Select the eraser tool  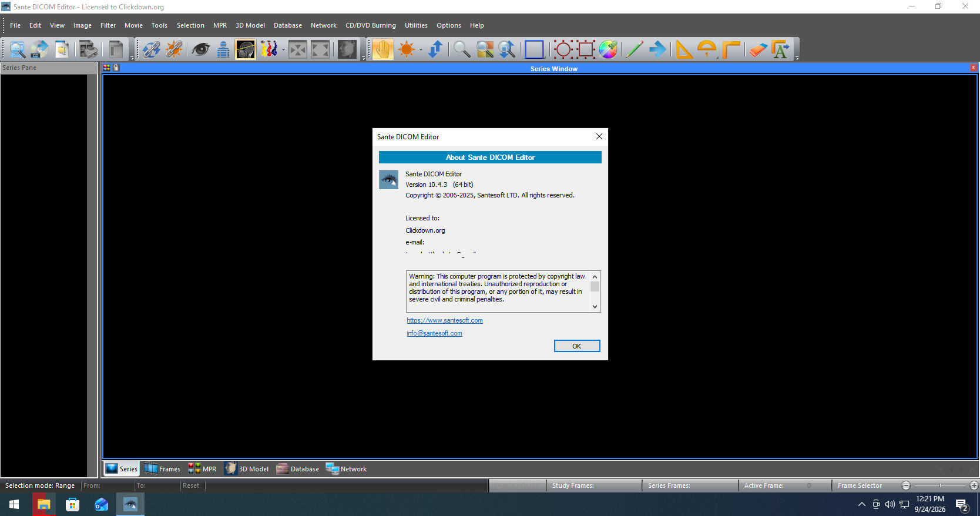[x=758, y=49]
